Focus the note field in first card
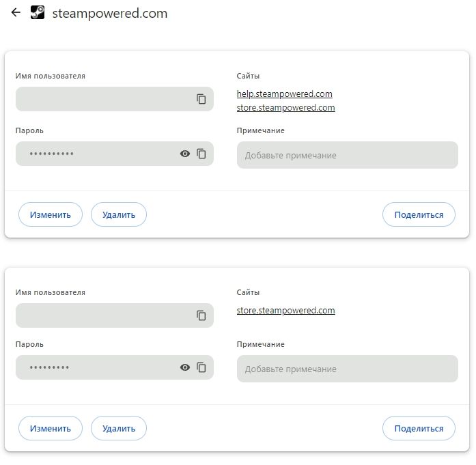Screen dimensions: 476x465 coord(348,155)
